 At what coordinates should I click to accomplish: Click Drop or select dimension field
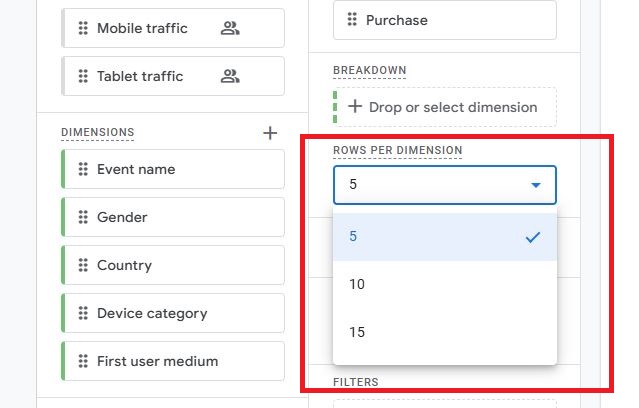445,107
